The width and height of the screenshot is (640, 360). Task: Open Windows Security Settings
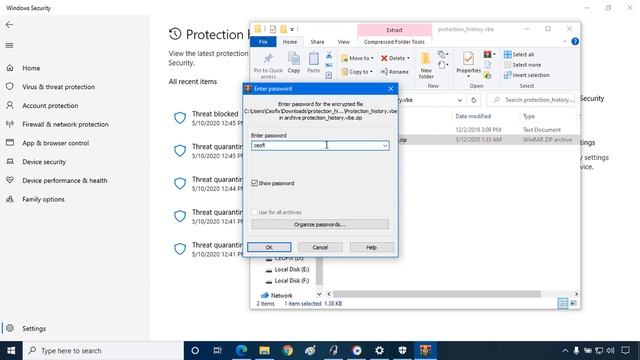33,329
